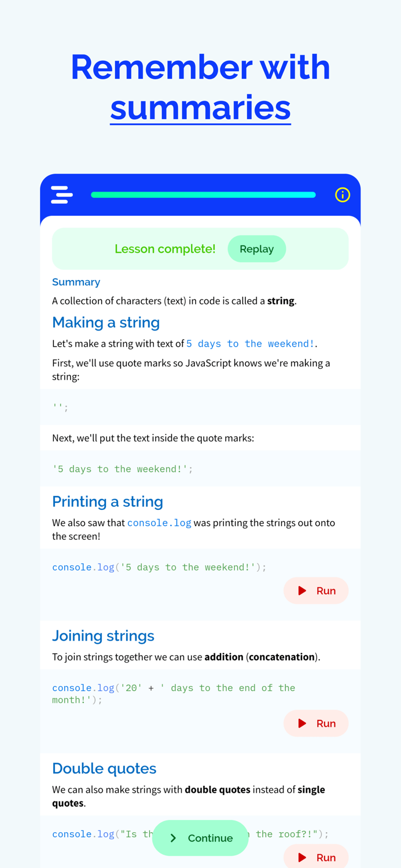Hit the play icon on the Double quotes Run button
Screen dimensions: 401x868
301,858
